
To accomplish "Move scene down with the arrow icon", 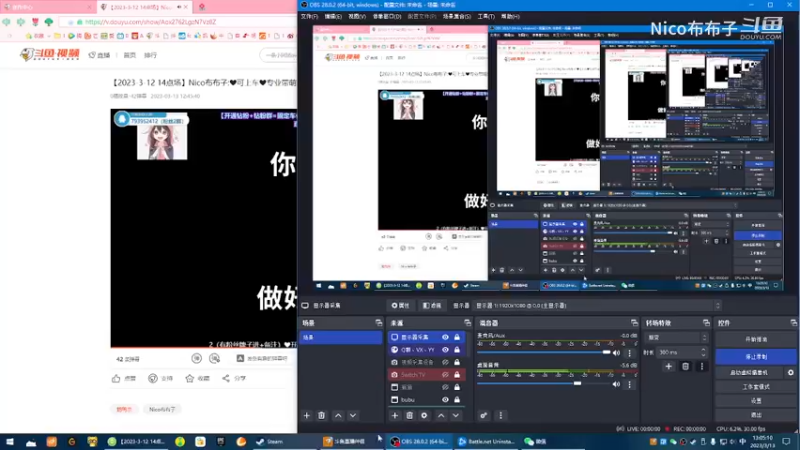I will click(353, 416).
